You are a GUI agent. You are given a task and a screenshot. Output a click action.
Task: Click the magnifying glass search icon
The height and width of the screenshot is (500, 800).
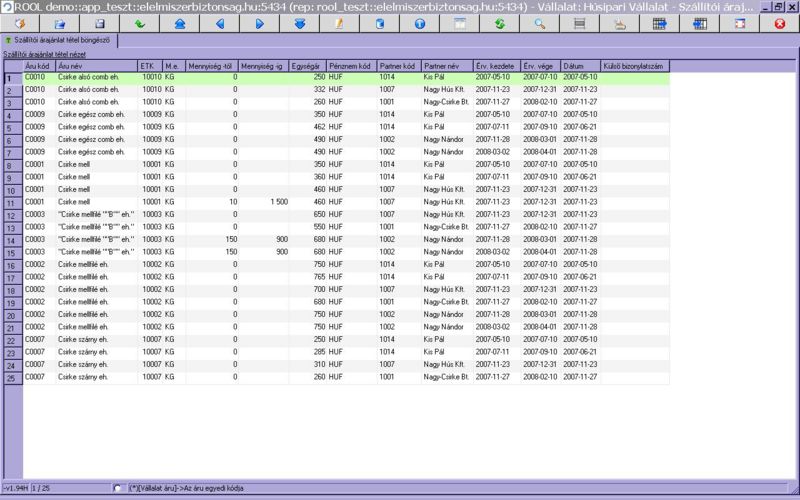coord(539,22)
